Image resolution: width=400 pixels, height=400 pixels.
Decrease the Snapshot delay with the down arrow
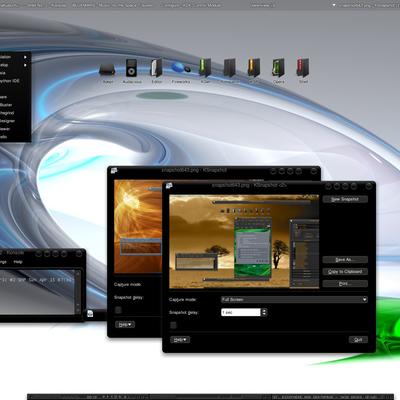coord(264,314)
